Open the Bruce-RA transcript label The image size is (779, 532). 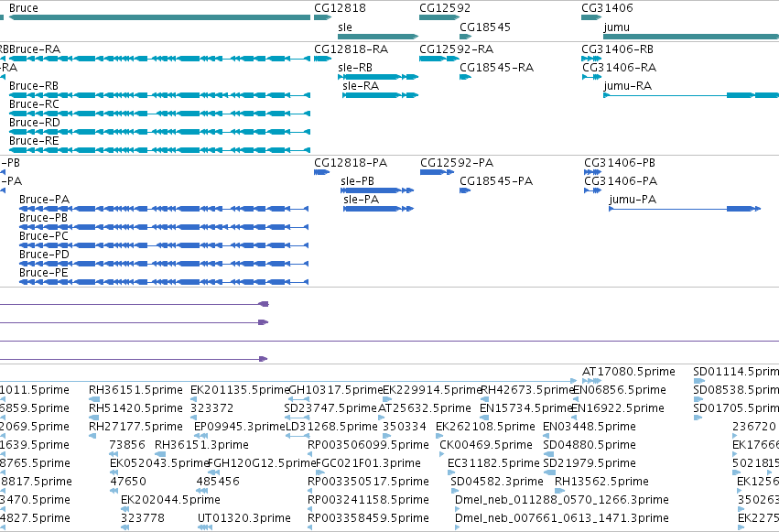coord(35,49)
